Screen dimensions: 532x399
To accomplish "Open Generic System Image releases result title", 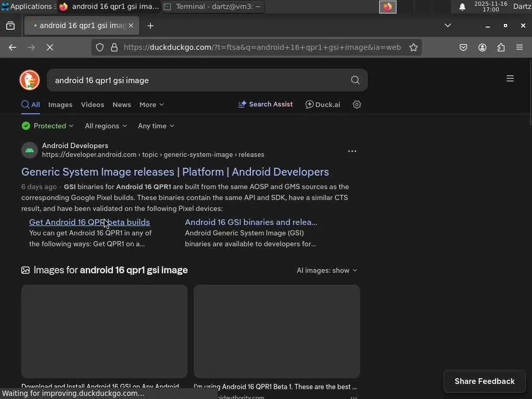I will [175, 172].
